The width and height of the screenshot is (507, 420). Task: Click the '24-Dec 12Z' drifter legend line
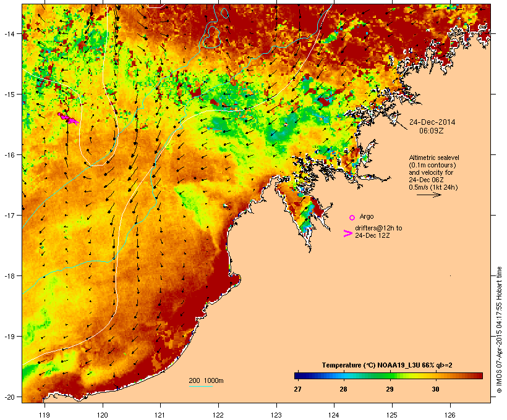tap(372, 235)
